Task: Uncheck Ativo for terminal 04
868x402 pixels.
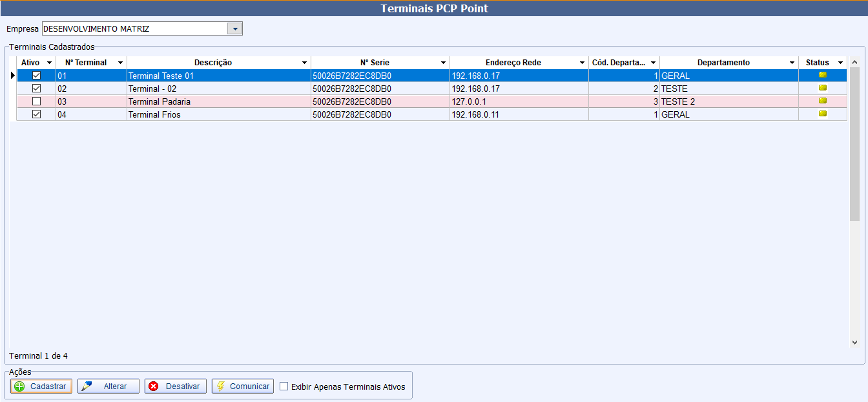Action: click(36, 114)
